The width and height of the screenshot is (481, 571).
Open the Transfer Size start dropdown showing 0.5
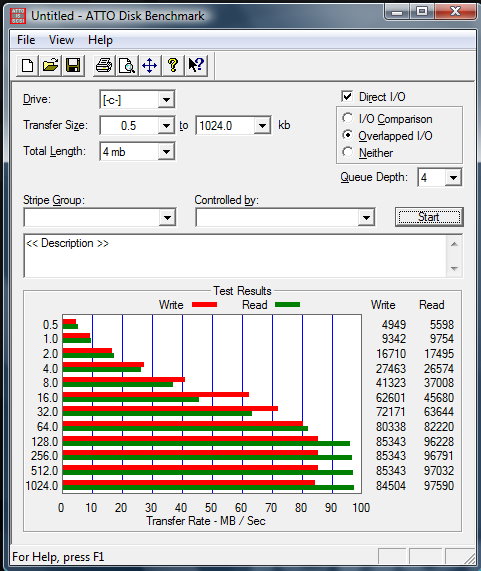tap(166, 126)
